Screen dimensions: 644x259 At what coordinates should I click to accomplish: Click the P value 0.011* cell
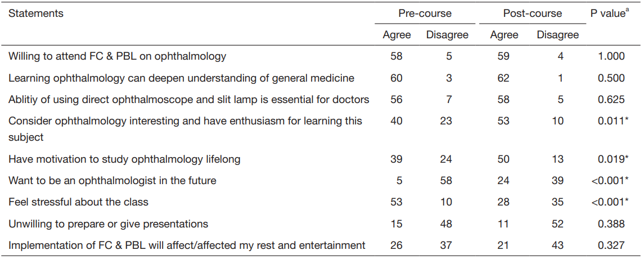pos(611,121)
